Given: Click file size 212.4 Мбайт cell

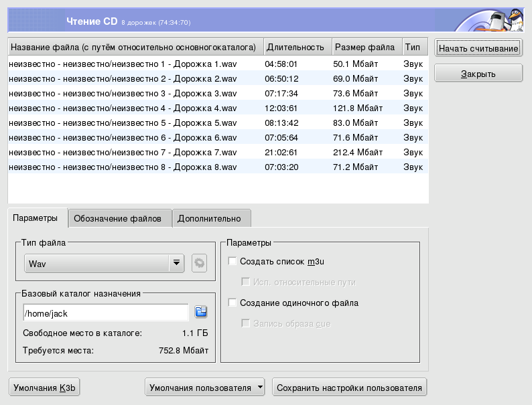Looking at the screenshot, I should [x=358, y=153].
